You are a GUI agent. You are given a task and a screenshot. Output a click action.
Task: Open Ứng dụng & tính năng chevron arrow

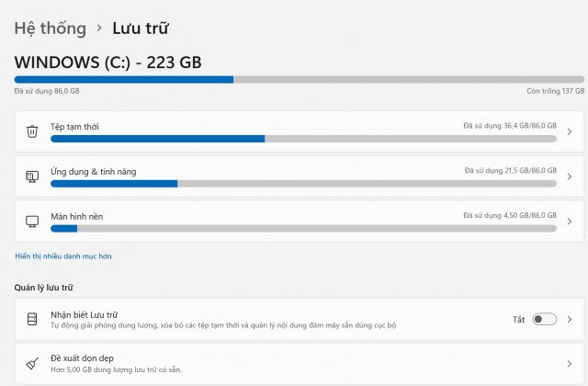coord(570,176)
